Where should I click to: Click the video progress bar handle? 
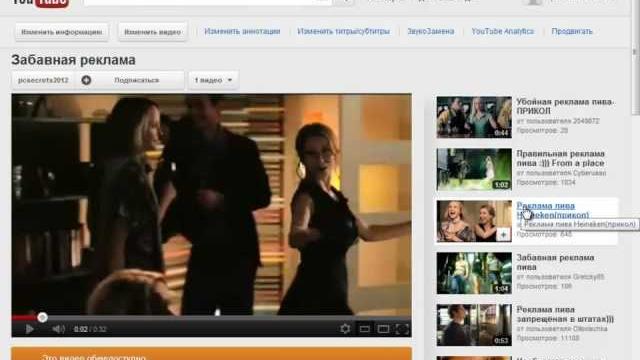click(x=42, y=318)
